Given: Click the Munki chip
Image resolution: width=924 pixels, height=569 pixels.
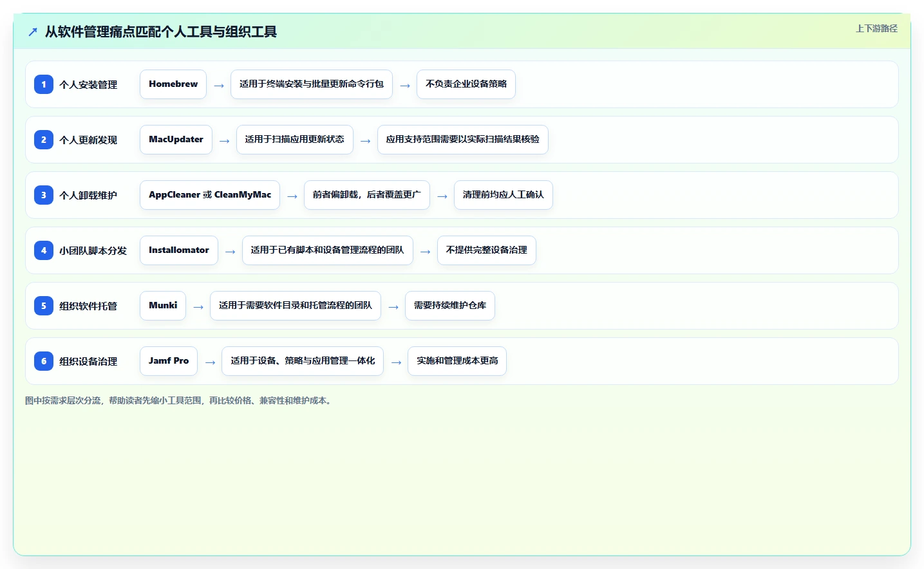Looking at the screenshot, I should [x=163, y=306].
